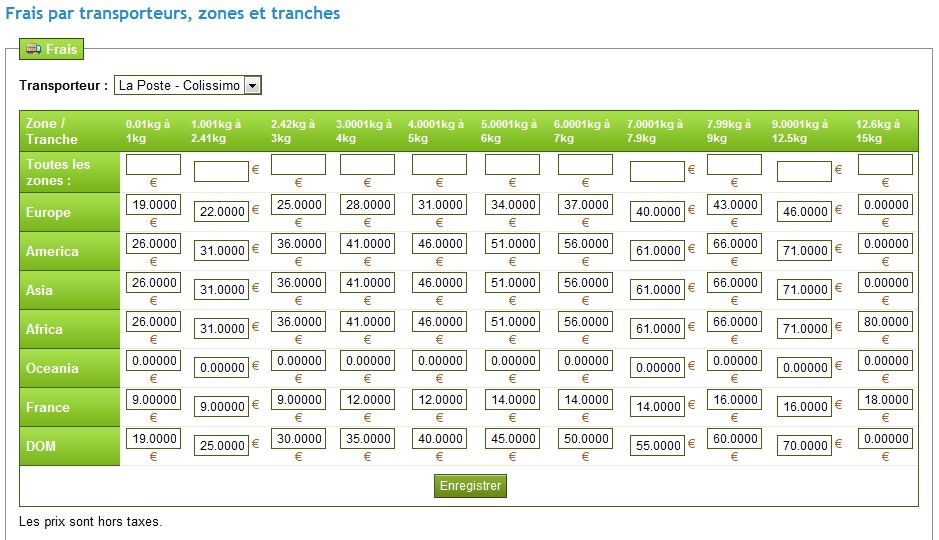Edit America price 71.0000 field
This screenshot has height=540, width=939.
[804, 250]
